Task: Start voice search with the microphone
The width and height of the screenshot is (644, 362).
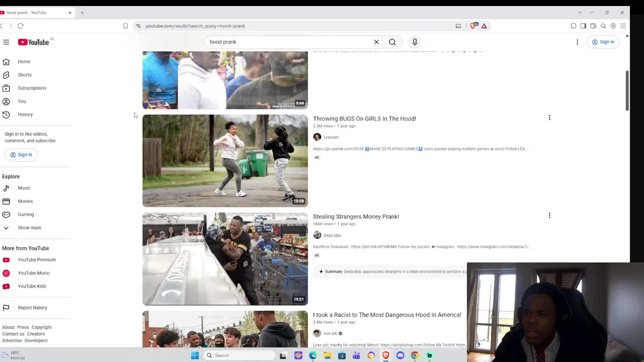Action: 415,42
